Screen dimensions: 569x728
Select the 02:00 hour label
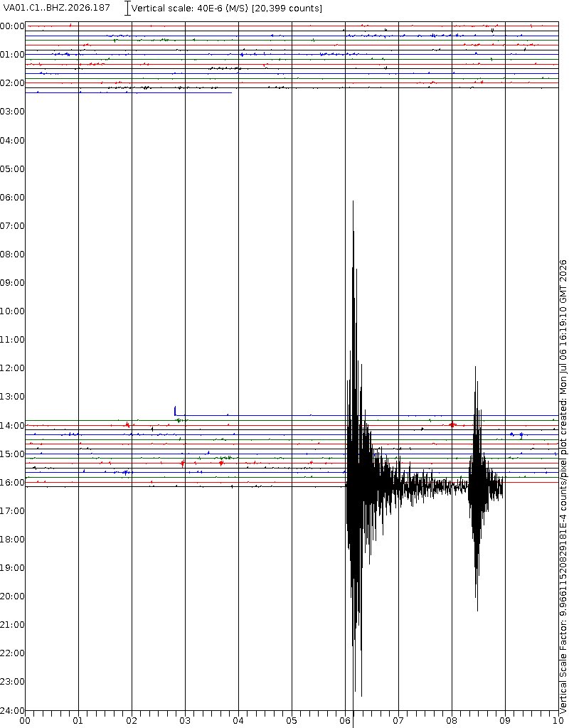13,83
